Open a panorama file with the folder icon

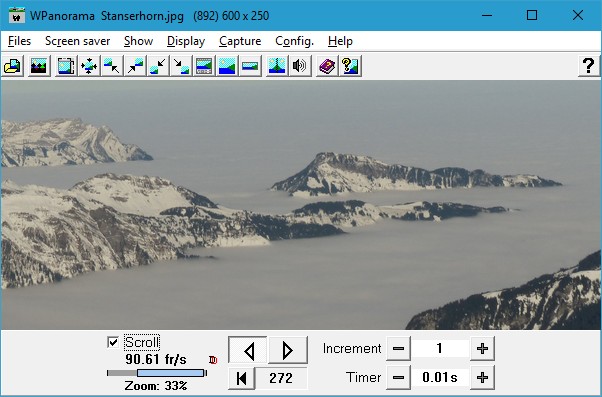point(13,66)
